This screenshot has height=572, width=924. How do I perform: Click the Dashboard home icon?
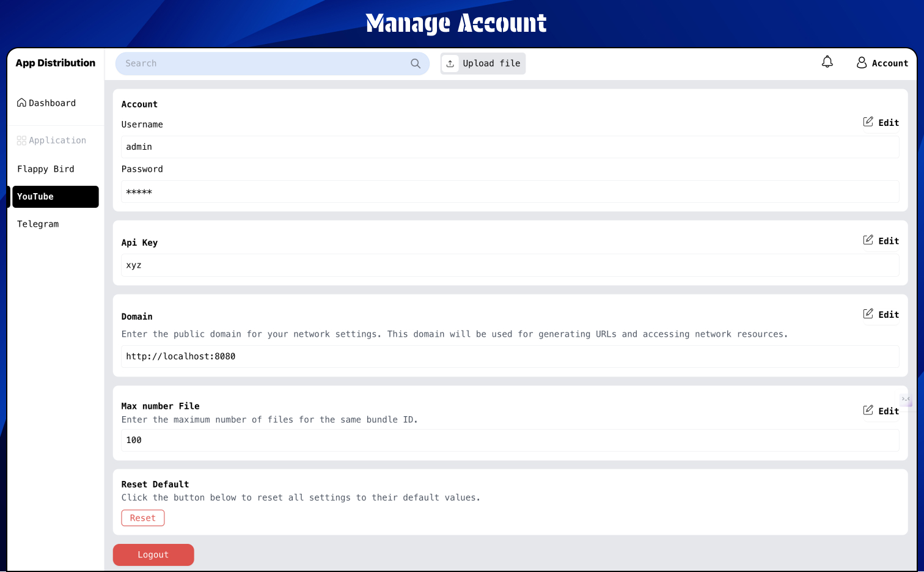[x=21, y=103]
